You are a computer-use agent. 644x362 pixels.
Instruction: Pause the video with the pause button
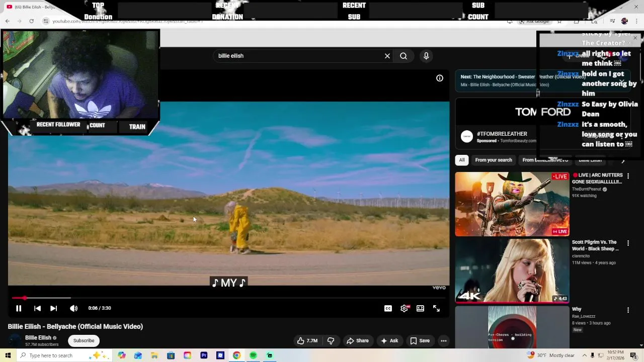[x=19, y=308]
